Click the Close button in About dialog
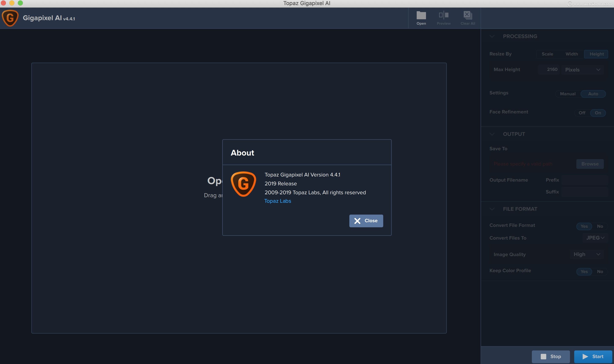This screenshot has height=364, width=614. pyautogui.click(x=366, y=221)
